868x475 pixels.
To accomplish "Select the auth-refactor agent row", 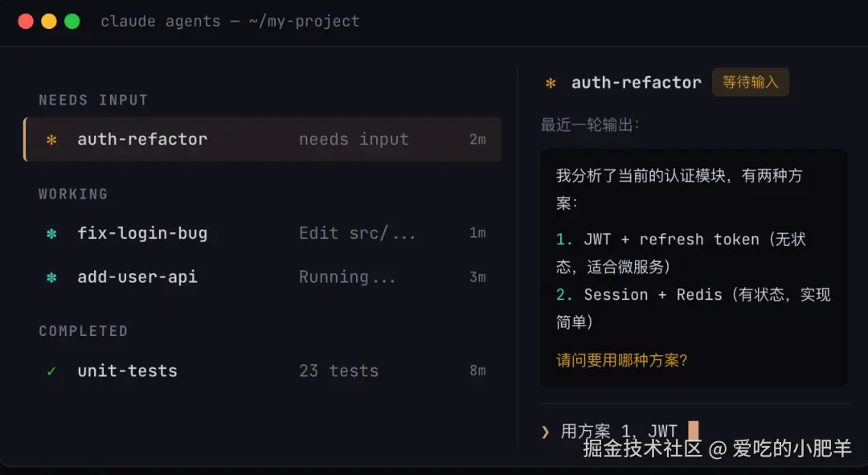I will click(262, 140).
